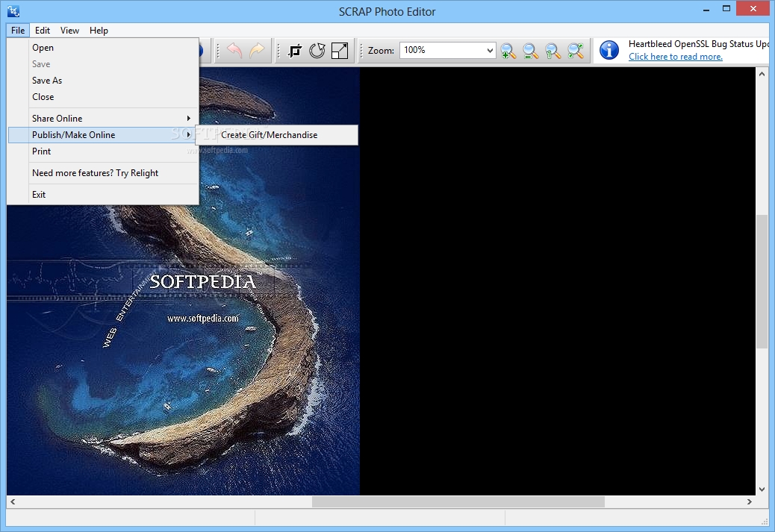This screenshot has height=532, width=775.
Task: Click the vertical scrollbar down arrow
Action: [x=762, y=489]
